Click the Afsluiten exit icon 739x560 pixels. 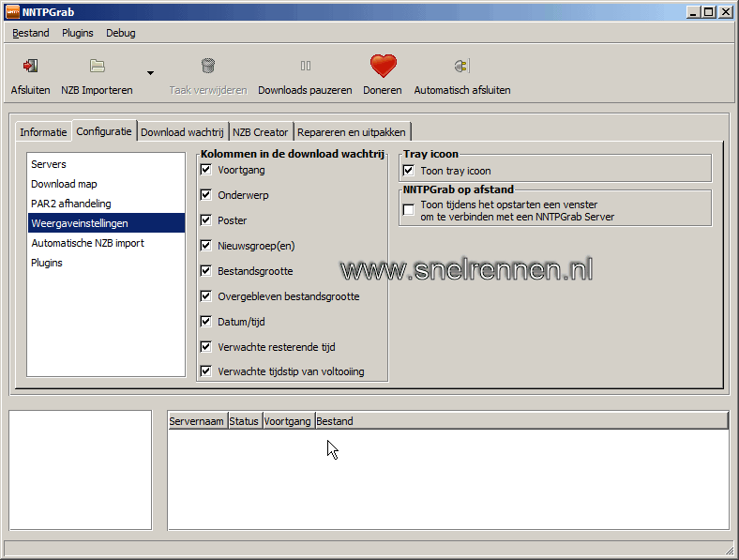pos(31,66)
